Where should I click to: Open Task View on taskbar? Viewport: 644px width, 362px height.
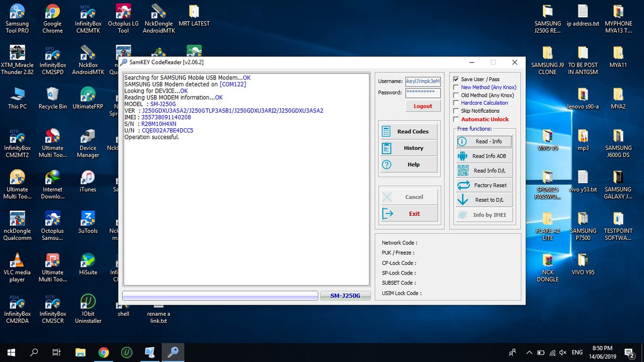56,352
